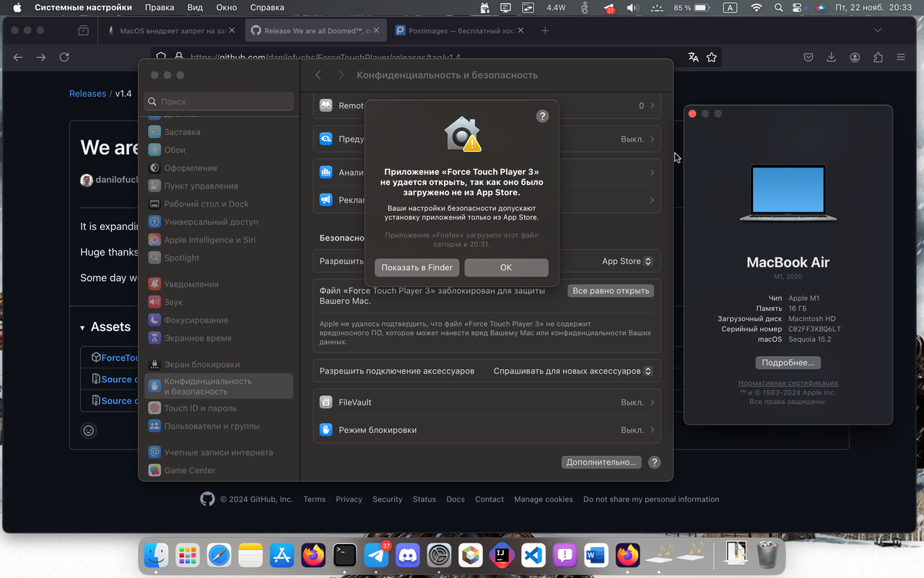The width and height of the screenshot is (924, 578).
Task: Click OK in the warning dialog
Action: pyautogui.click(x=506, y=267)
